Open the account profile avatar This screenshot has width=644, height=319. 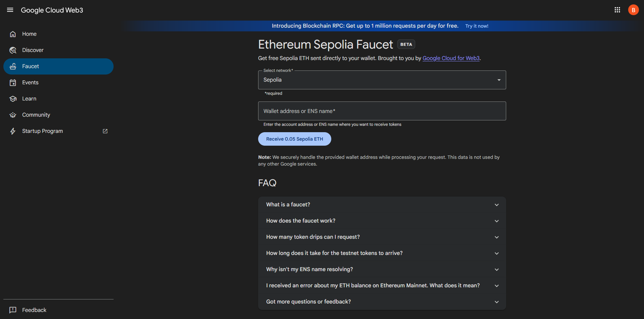click(x=633, y=10)
